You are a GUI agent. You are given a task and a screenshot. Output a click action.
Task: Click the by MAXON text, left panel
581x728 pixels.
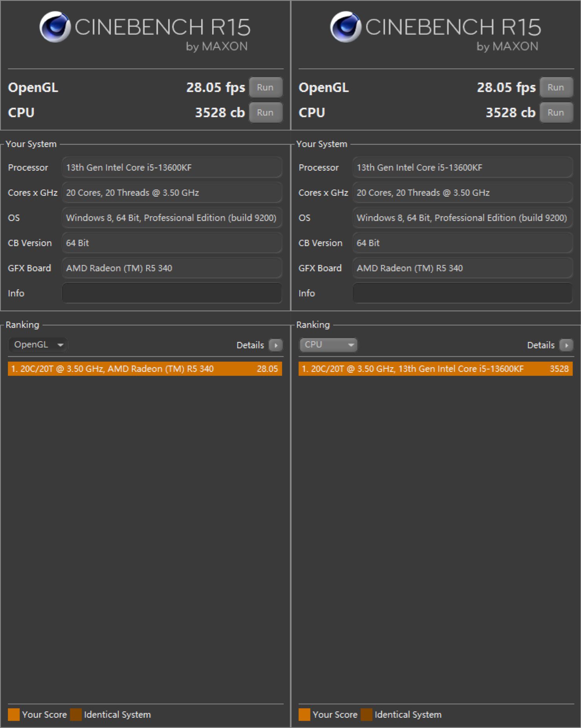217,46
